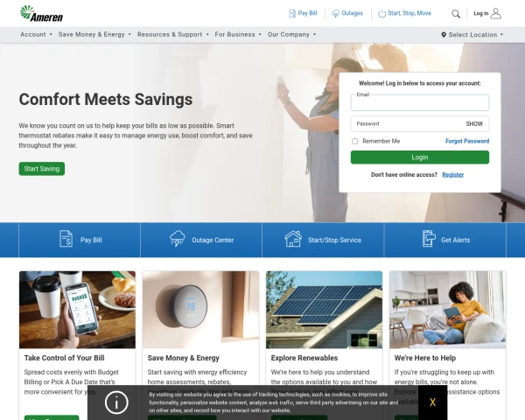Screen dimensions: 525x420
Task: Dismiss the cookie banner with X
Action: (x=432, y=402)
